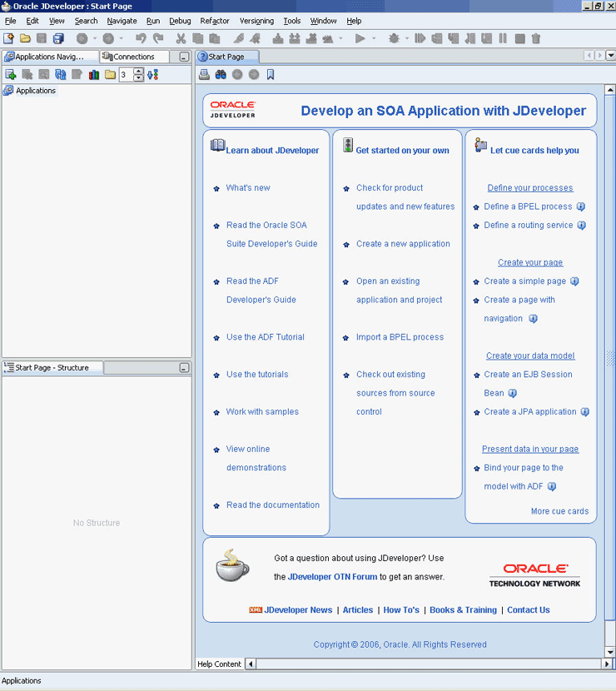Image resolution: width=616 pixels, height=691 pixels.
Task: Open the Run button dropdown arrow
Action: [x=374, y=38]
